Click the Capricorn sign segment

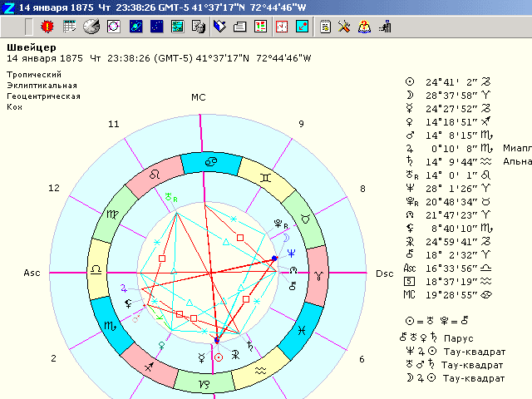(x=204, y=384)
